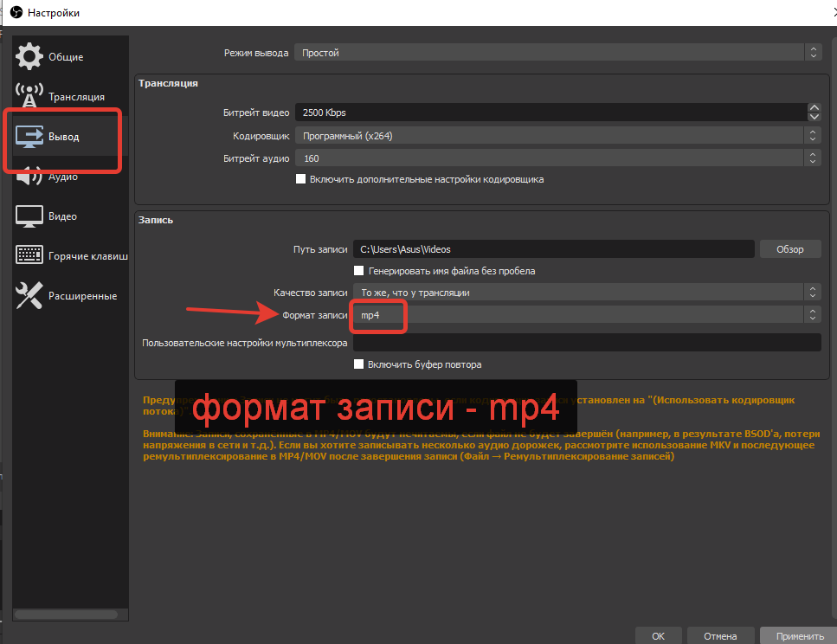837x644 pixels.
Task: Enable дополнительные настройки кодировщика checkbox
Action: 301,179
